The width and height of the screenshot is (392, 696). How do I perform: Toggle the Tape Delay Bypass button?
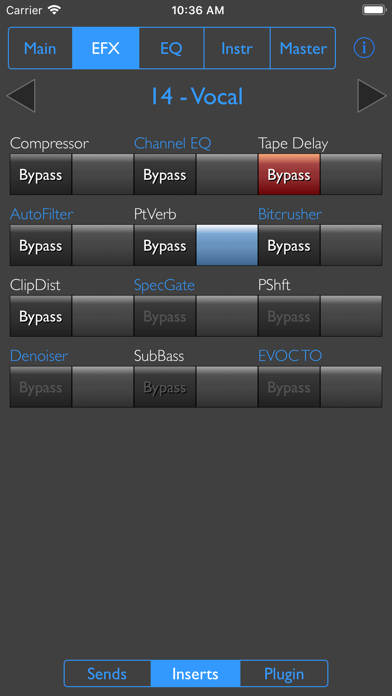tap(289, 174)
